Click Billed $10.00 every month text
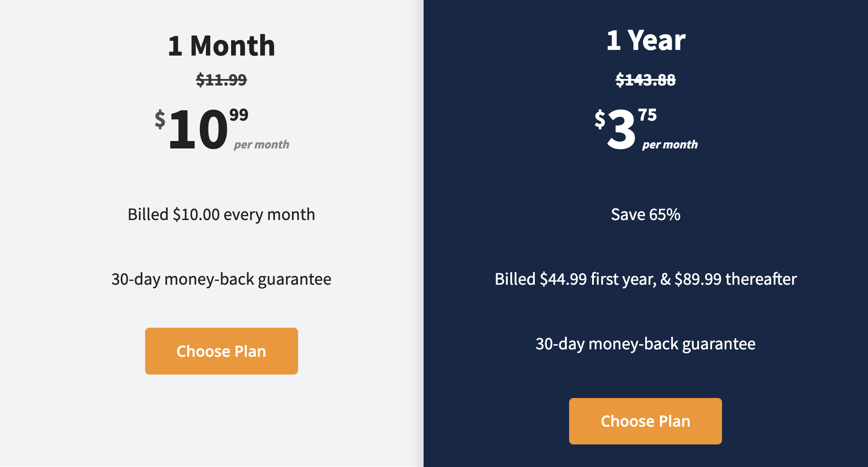The image size is (868, 467). pyautogui.click(x=221, y=214)
